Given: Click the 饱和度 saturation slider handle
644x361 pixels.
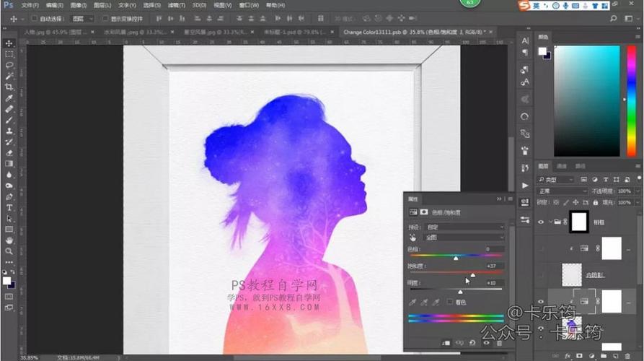Looking at the screenshot, I should point(473,275).
